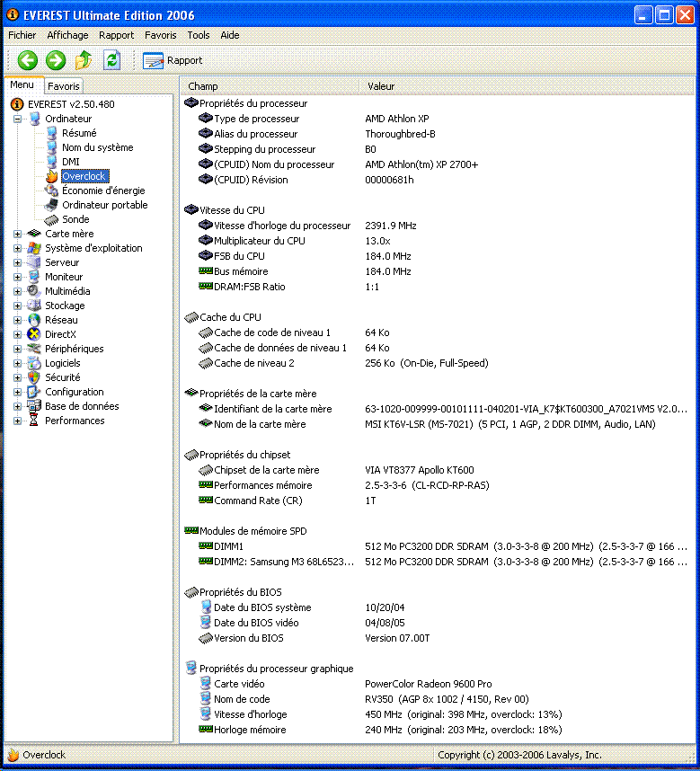Expand the Carte mère node
The image size is (700, 771).
coord(18,234)
